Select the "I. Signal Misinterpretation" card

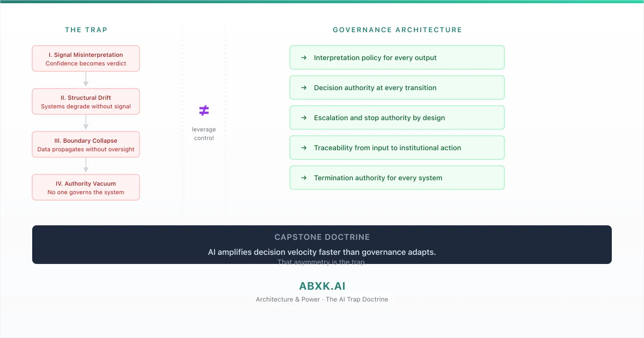coord(86,58)
